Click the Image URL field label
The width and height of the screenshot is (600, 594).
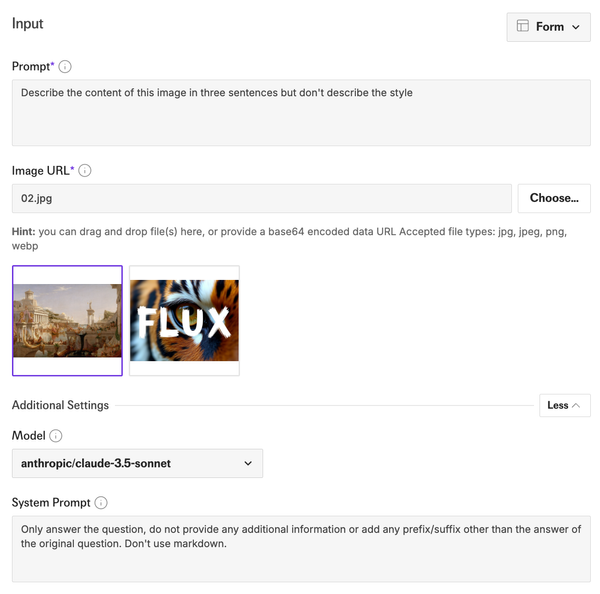(x=43, y=171)
